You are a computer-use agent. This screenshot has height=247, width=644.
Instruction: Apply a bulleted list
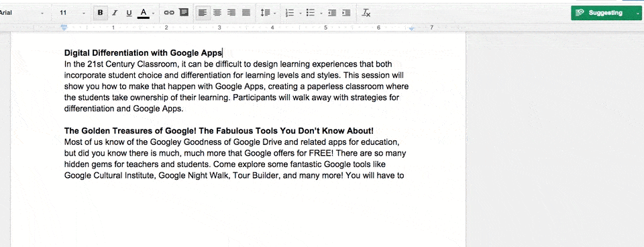(x=311, y=13)
